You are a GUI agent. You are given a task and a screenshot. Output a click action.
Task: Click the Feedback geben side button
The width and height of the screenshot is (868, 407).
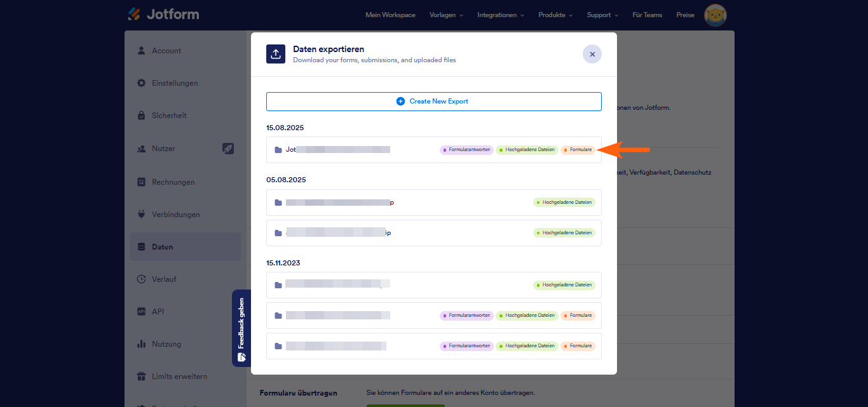[x=241, y=328]
